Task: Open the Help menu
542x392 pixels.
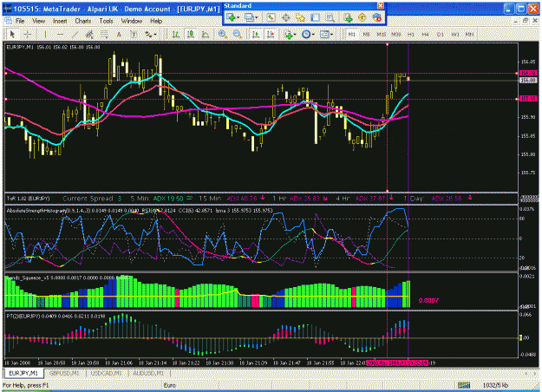Action: 156,21
